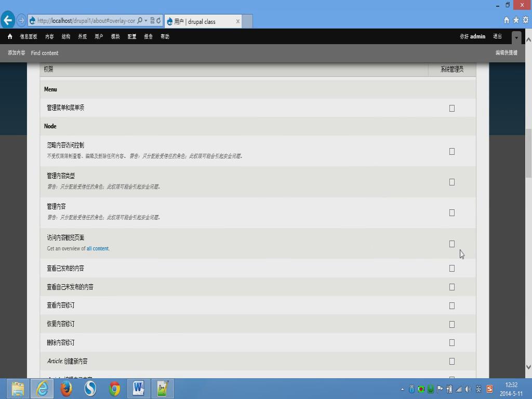Open the 报告 admin menu
The height and width of the screenshot is (399, 532).
148,36
